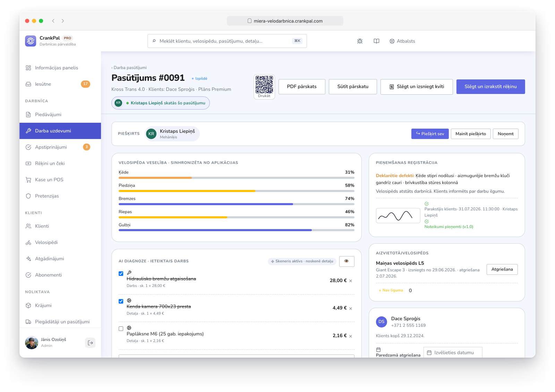Screen dimensions: 555x392
Task: Click PDF pārskats button
Action: [302, 87]
